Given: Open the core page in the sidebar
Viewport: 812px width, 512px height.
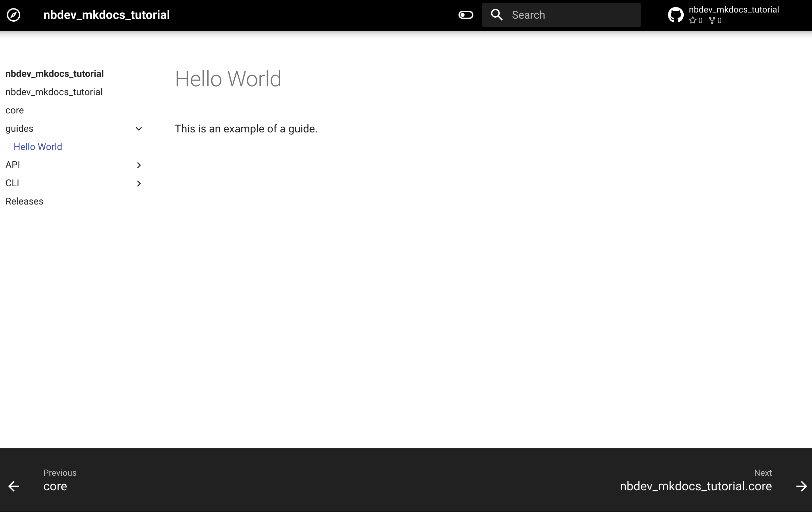Looking at the screenshot, I should click(15, 110).
